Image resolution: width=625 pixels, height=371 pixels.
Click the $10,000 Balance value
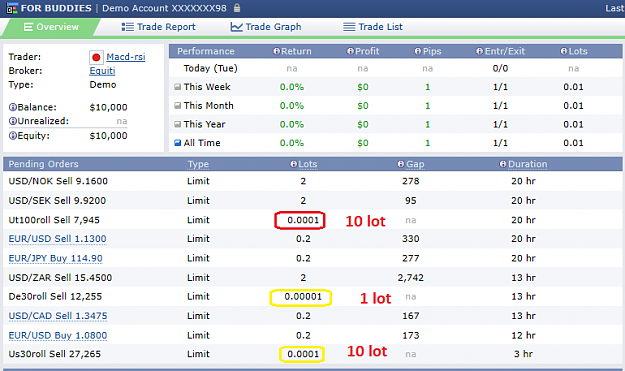(x=108, y=107)
